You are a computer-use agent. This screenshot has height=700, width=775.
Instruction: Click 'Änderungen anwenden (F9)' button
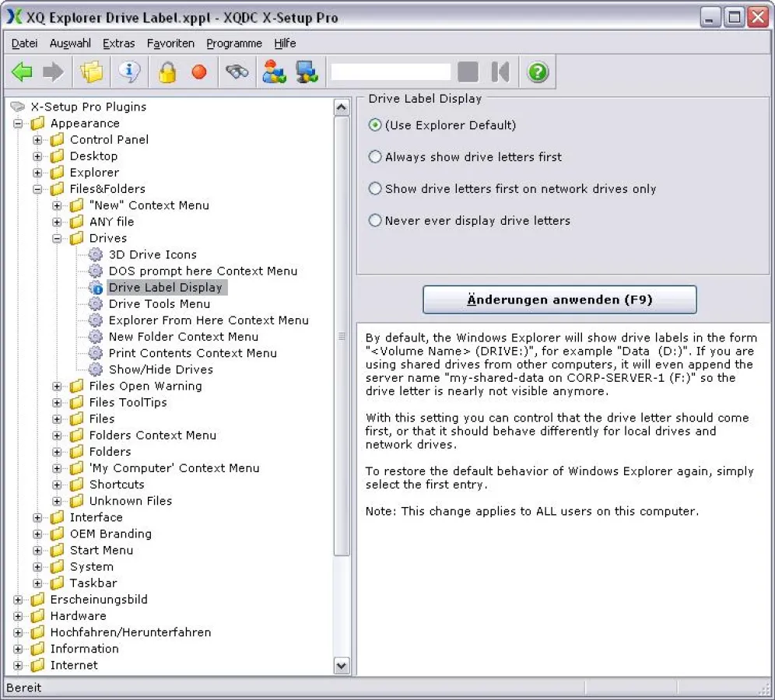559,299
